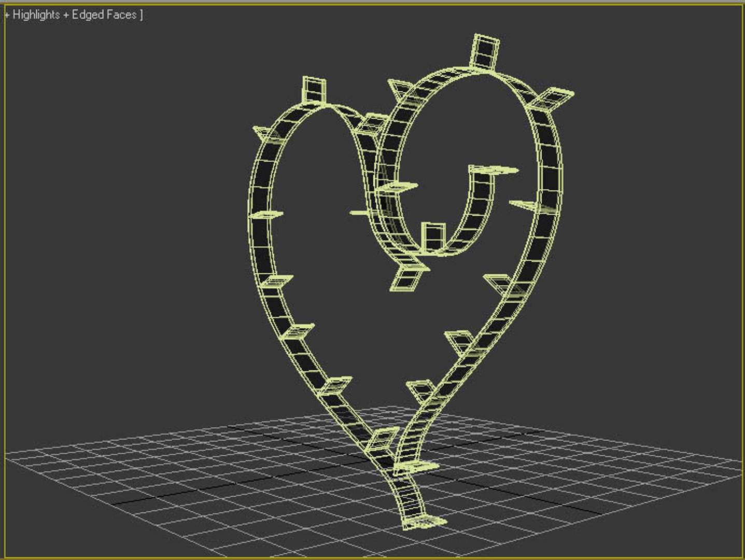This screenshot has height=560, width=745.
Task: Open the Highlights + Edged Faces shading menu
Action: click(x=74, y=15)
